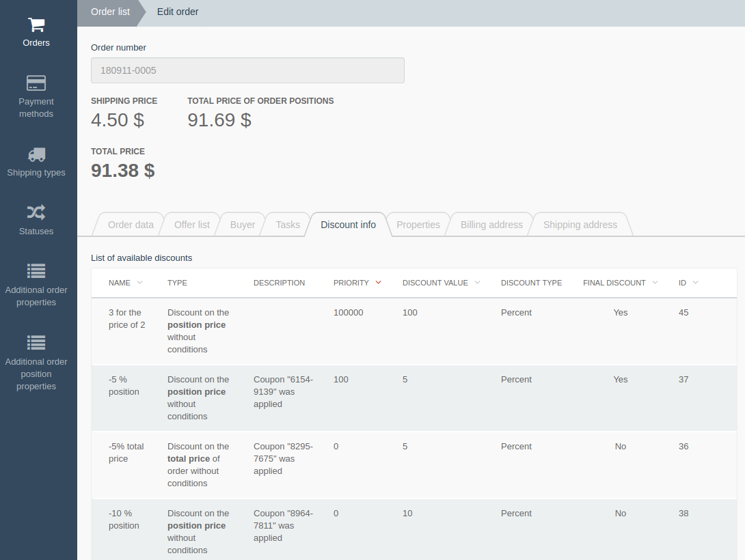
Task: Click the FINAL DISCOUNT header text
Action: pyautogui.click(x=614, y=283)
